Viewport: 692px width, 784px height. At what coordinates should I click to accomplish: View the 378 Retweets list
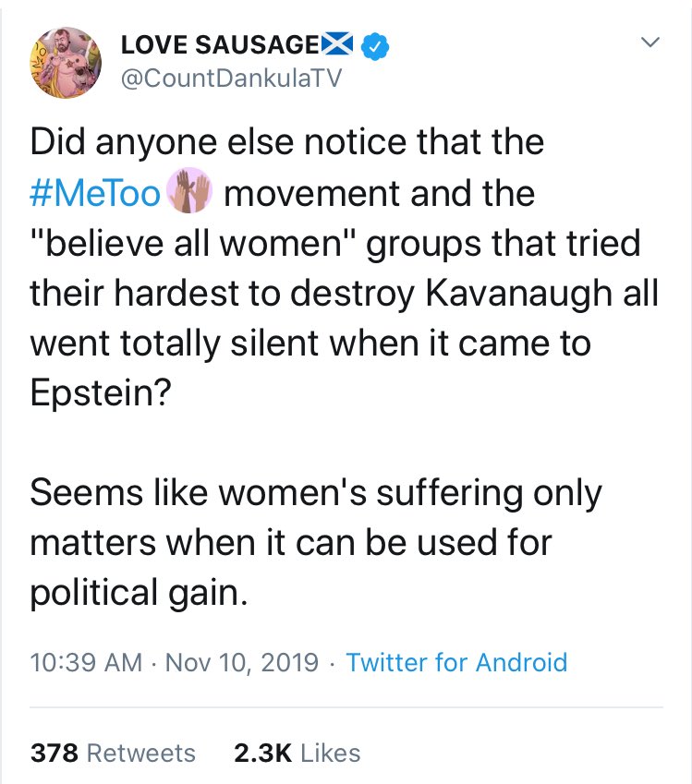114,753
